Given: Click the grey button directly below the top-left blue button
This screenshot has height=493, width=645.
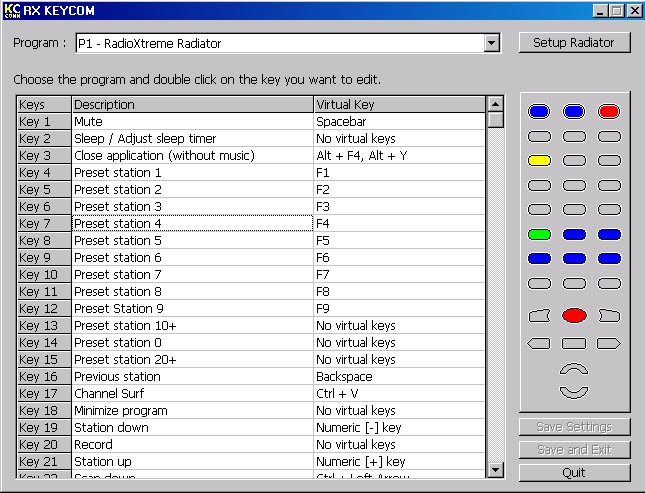Looking at the screenshot, I should [539, 136].
